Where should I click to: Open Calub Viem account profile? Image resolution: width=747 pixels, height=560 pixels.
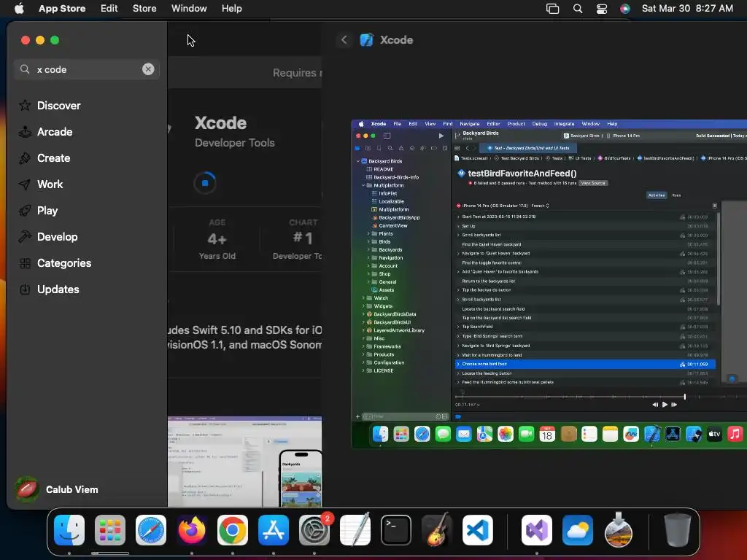[56, 489]
